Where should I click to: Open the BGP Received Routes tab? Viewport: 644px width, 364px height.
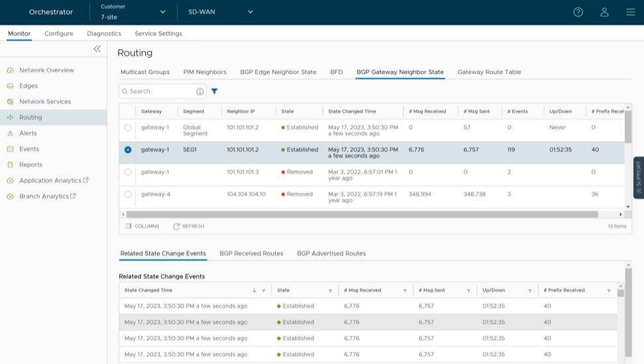coord(251,253)
